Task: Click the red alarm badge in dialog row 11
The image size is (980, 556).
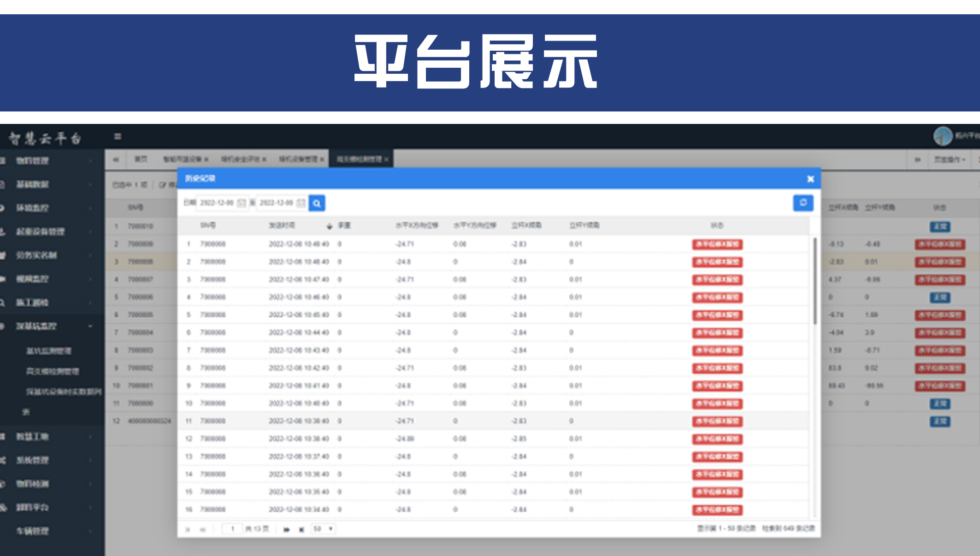Action: pyautogui.click(x=717, y=421)
